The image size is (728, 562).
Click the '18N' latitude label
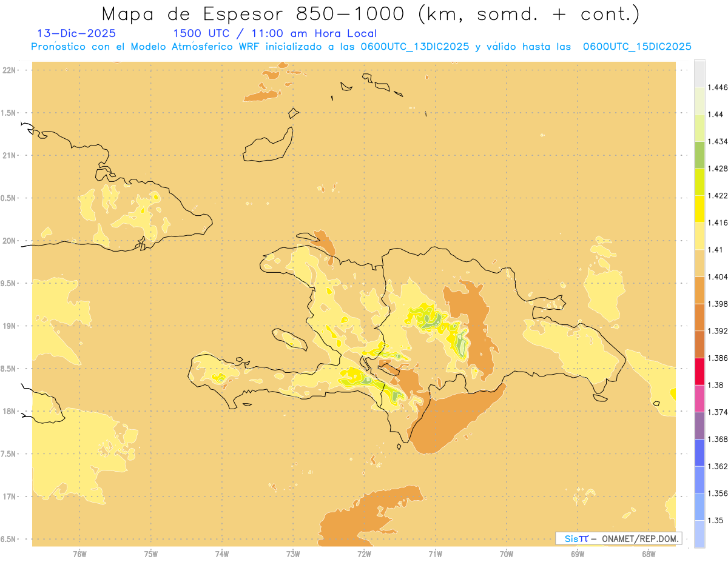tap(10, 411)
